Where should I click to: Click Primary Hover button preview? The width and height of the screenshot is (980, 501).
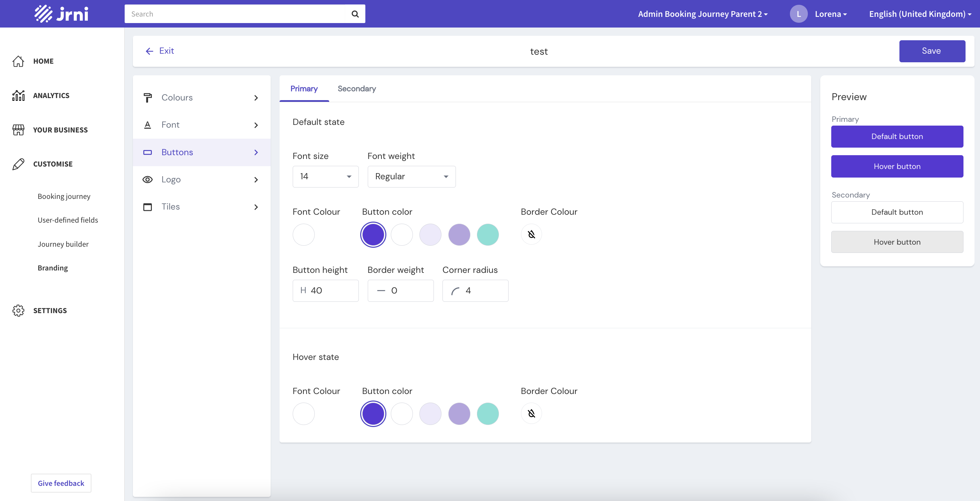[x=897, y=167]
